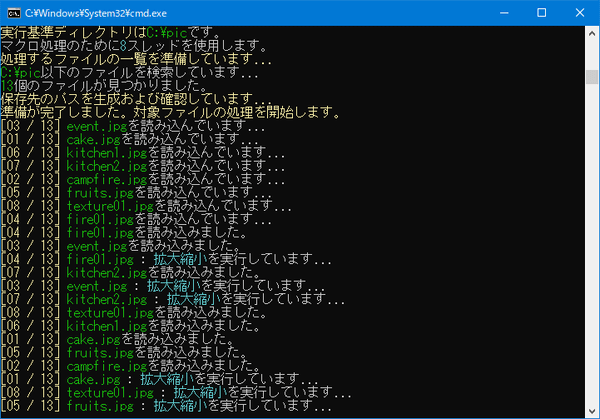600x419 pixels.
Task: Click '[06 / 13] kitchen1.jpgを読み込んでいます...' line
Action: [x=143, y=153]
